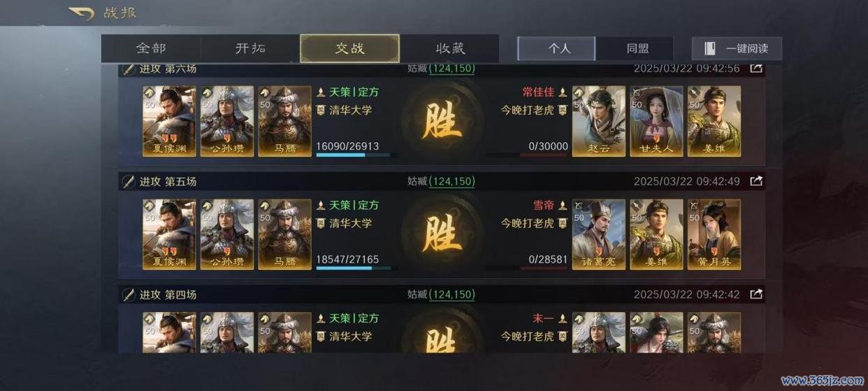The width and height of the screenshot is (868, 391).
Task: Share the sixth battle report
Action: (756, 68)
